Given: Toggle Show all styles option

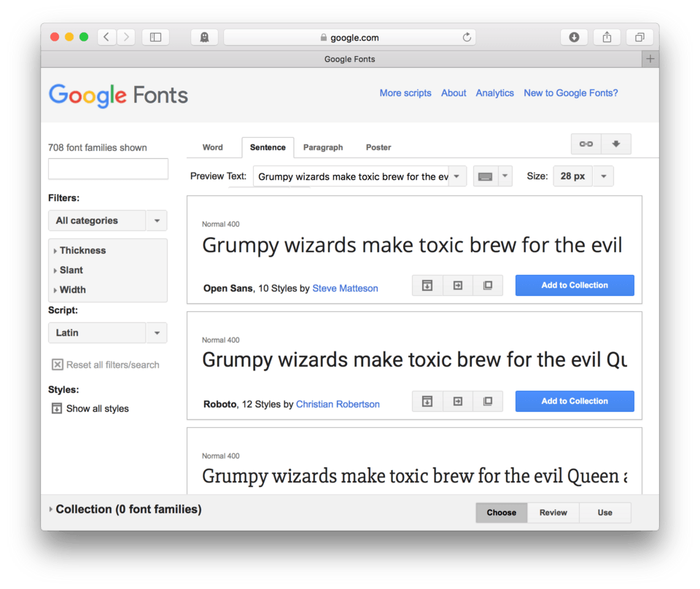Looking at the screenshot, I should pos(90,408).
